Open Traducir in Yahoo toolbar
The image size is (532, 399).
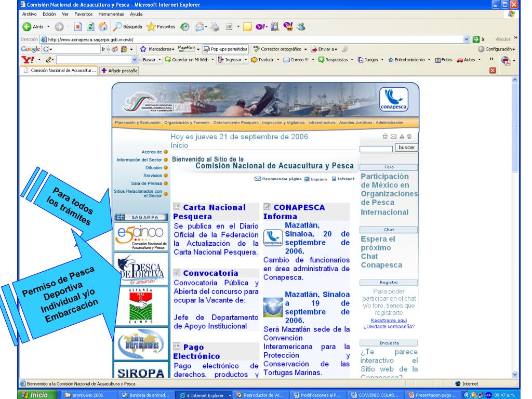[265, 60]
